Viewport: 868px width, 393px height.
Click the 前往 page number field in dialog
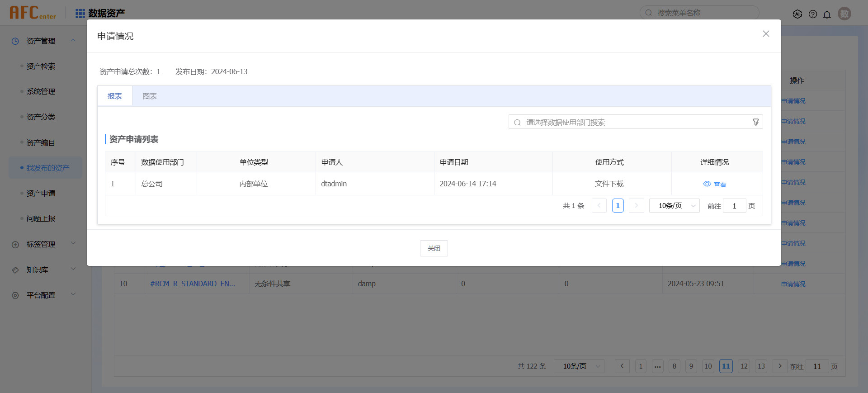tap(734, 206)
